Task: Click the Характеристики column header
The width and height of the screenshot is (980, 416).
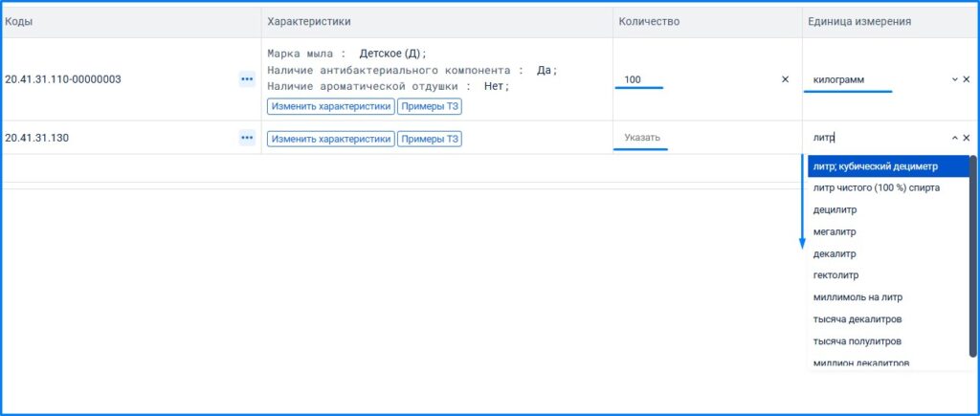Action: pyautogui.click(x=309, y=21)
